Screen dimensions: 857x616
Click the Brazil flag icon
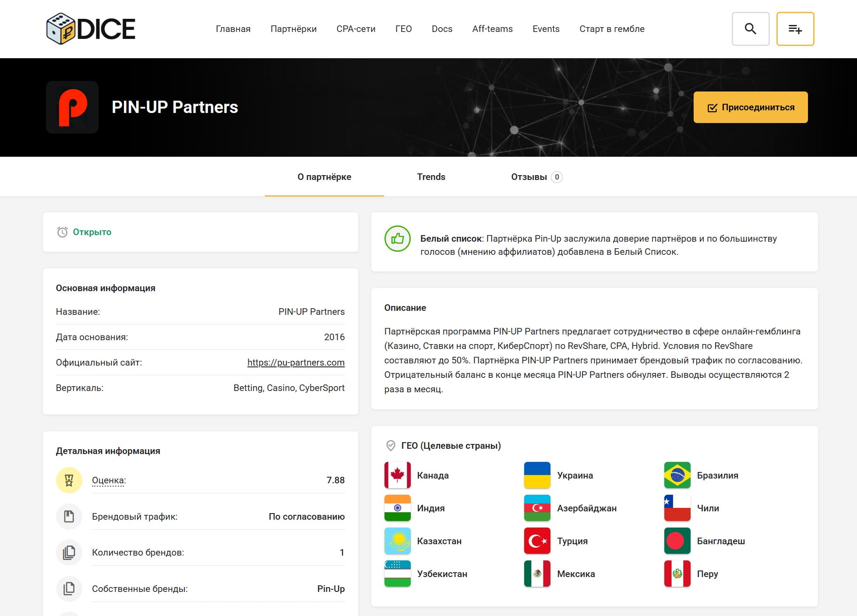coord(677,475)
